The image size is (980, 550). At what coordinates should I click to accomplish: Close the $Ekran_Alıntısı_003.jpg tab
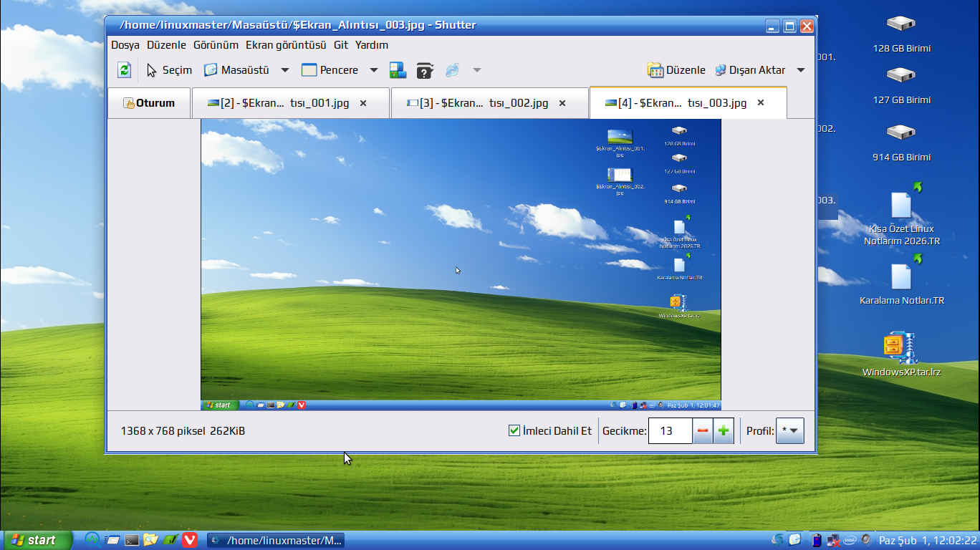pos(761,103)
